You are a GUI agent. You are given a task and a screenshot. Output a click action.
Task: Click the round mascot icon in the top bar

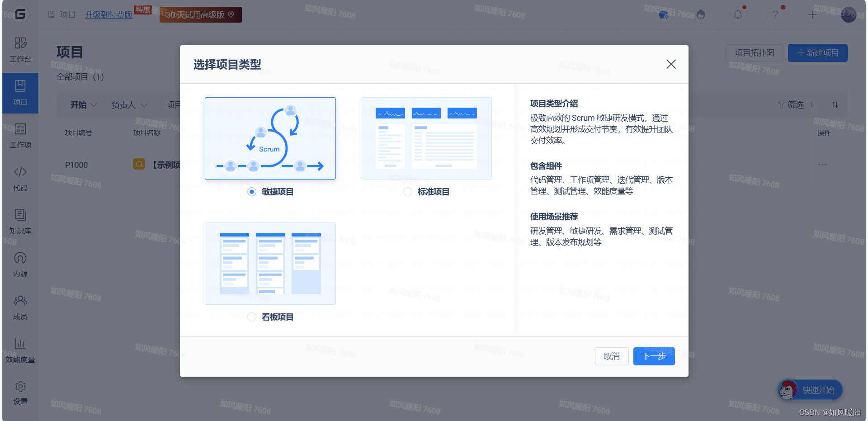(701, 15)
